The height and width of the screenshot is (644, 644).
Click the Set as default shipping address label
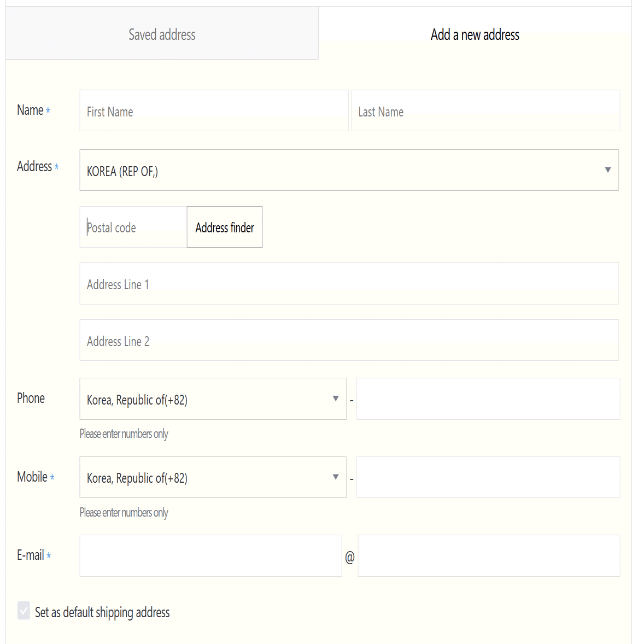tap(102, 612)
